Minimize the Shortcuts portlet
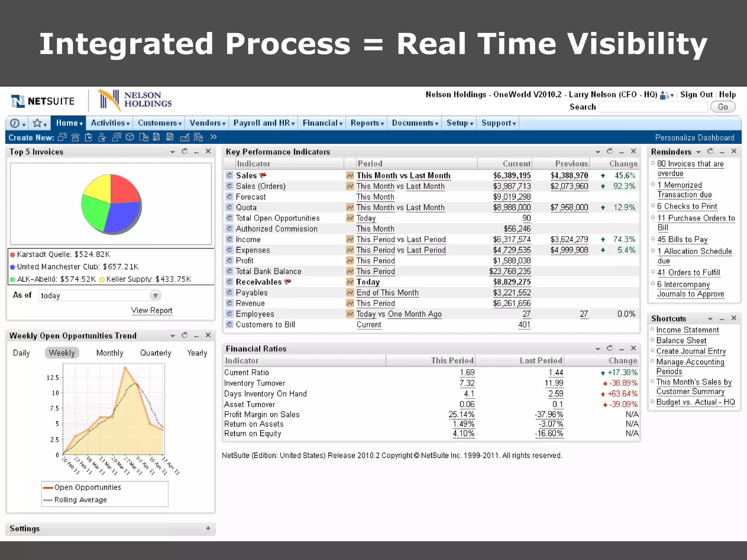The width and height of the screenshot is (747, 560). point(722,319)
